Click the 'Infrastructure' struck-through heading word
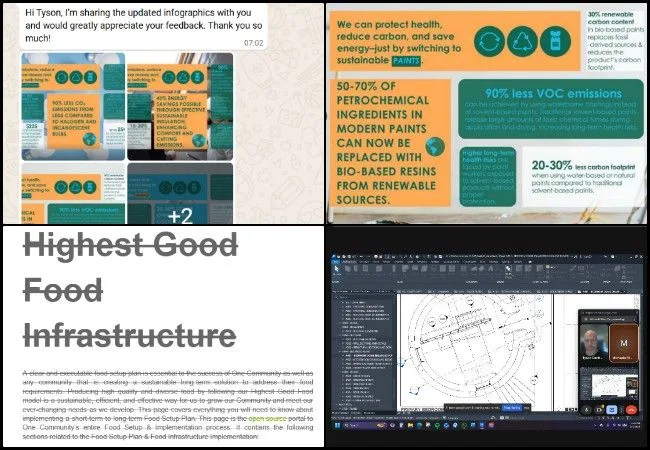650x450 pixels. click(x=130, y=335)
